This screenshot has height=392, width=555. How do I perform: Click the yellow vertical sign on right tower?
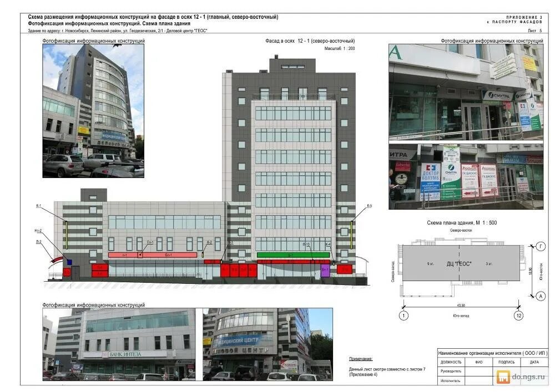tap(351, 235)
